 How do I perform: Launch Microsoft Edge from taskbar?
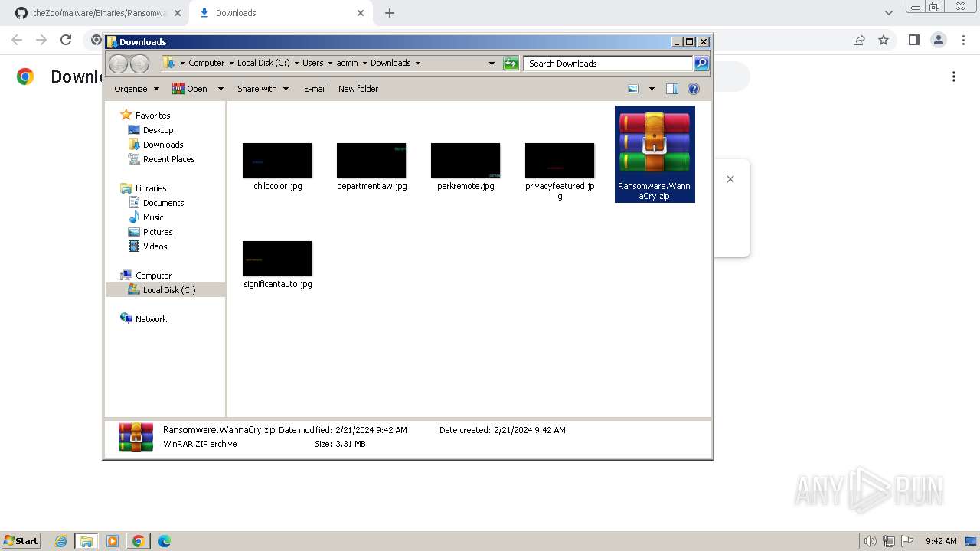[164, 541]
